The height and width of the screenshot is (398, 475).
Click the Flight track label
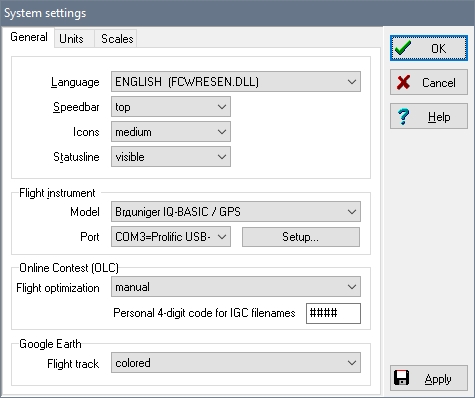point(73,363)
